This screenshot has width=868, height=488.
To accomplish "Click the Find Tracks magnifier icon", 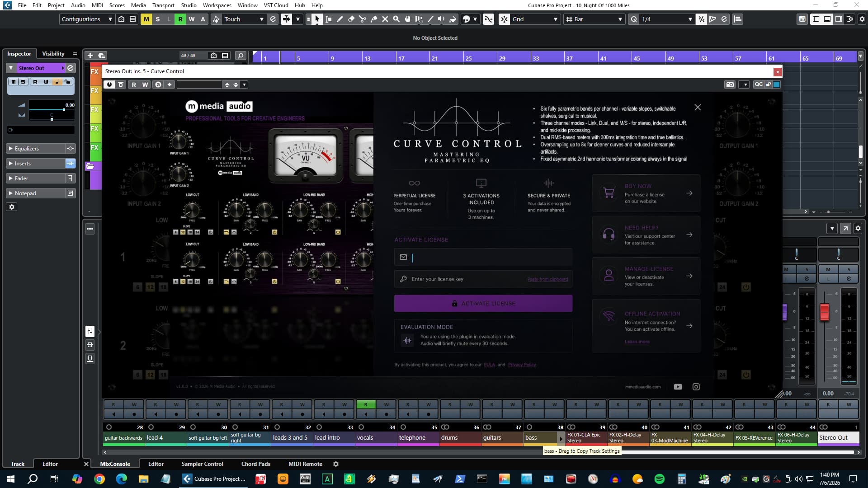I will coord(241,56).
